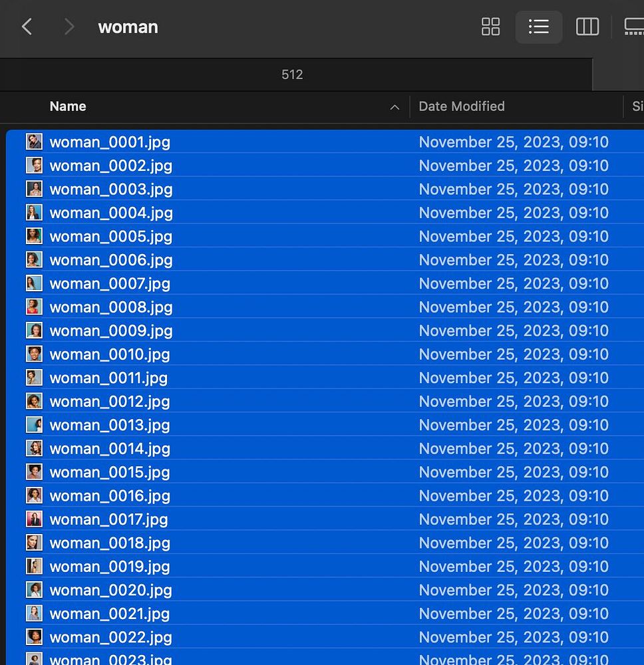Click thumbnail icon of woman_0001.jpg
This screenshot has width=644, height=665.
point(34,142)
